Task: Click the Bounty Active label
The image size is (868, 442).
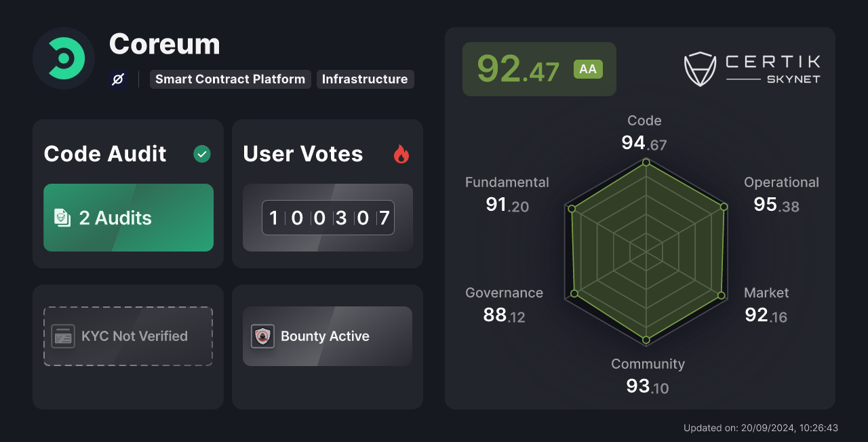Action: click(x=325, y=336)
